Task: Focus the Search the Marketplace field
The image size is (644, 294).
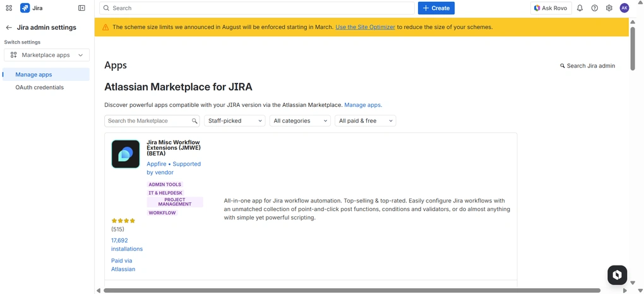Action: tap(152, 121)
